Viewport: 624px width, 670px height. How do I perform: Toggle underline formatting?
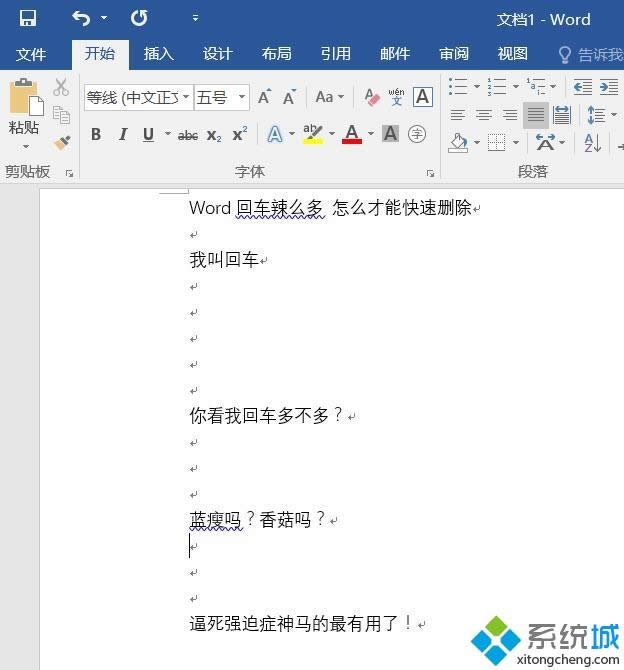point(148,135)
